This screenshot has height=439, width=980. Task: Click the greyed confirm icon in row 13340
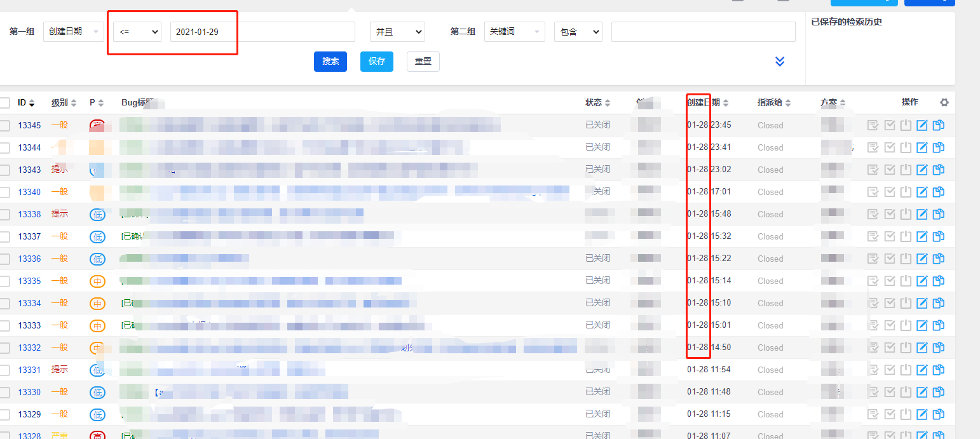point(873,192)
